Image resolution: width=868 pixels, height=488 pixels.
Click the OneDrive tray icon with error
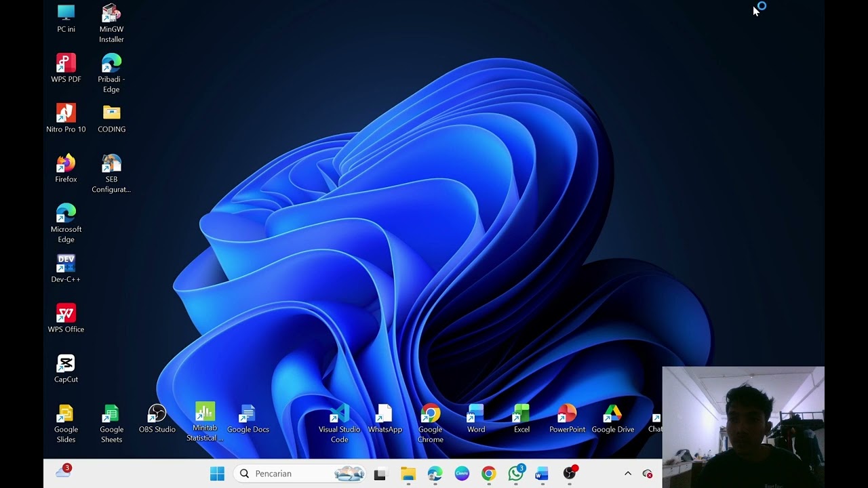(x=648, y=474)
